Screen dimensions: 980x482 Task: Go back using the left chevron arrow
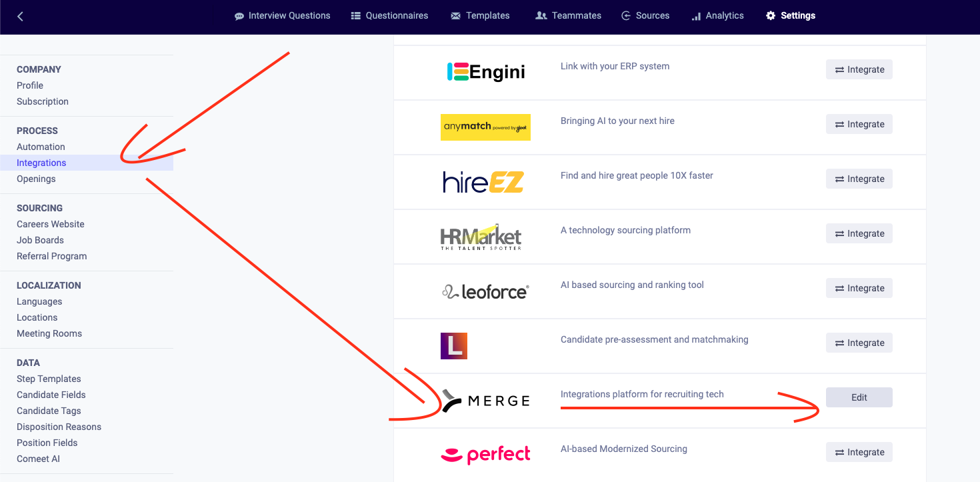21,16
